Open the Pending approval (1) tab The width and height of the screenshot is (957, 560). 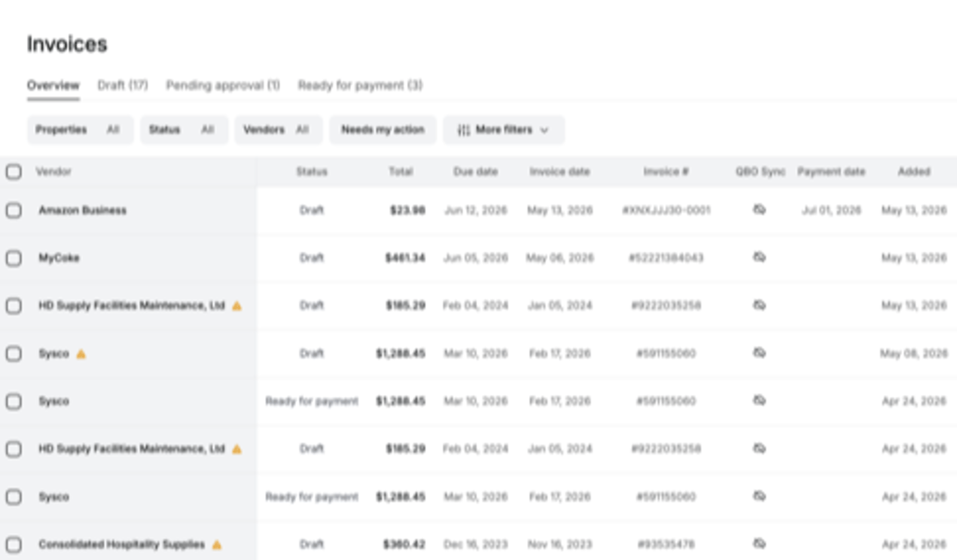[223, 85]
